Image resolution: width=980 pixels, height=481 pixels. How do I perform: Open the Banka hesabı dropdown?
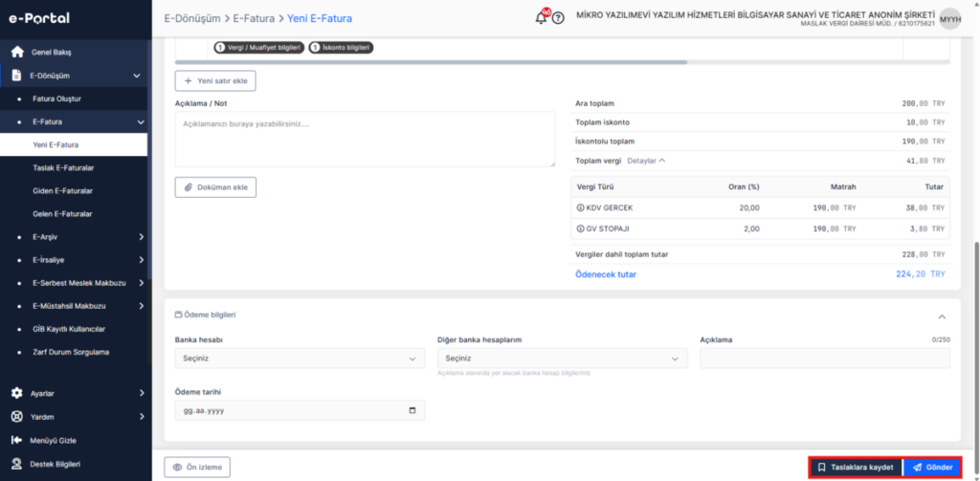tap(300, 359)
